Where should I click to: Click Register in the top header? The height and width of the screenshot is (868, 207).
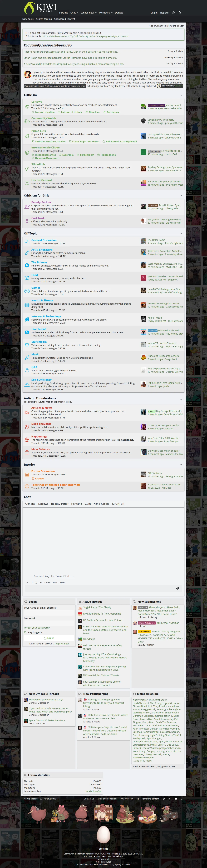point(165,13)
